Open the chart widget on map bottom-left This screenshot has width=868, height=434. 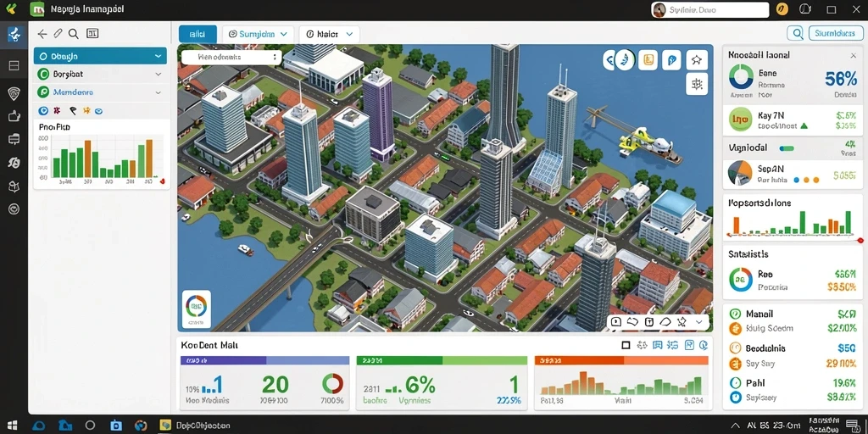coord(196,308)
